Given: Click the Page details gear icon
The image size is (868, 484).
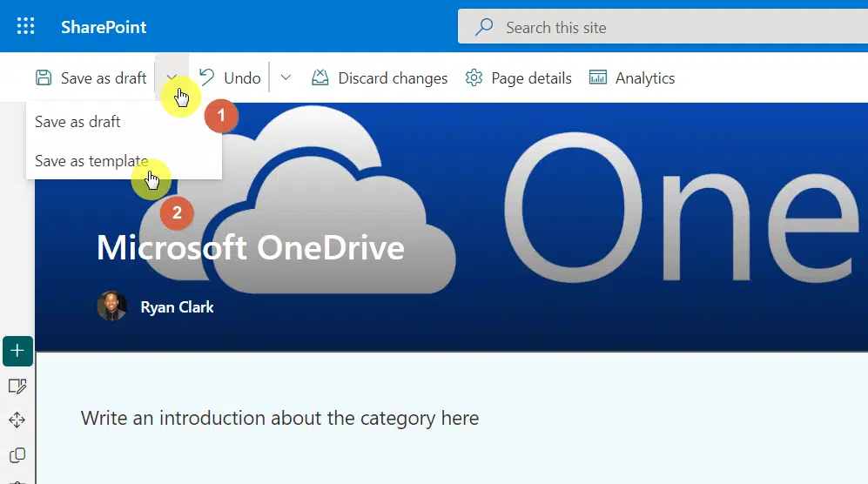Looking at the screenshot, I should pos(474,78).
